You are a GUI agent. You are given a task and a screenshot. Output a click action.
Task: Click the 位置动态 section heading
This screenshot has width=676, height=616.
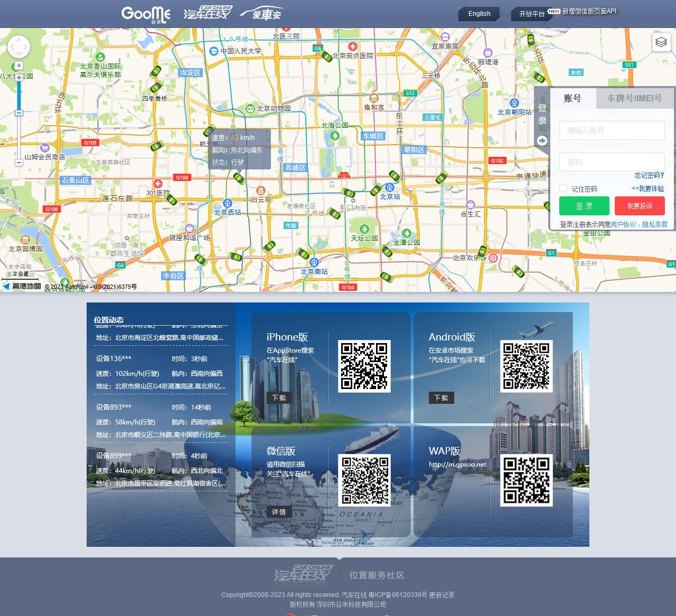(109, 320)
